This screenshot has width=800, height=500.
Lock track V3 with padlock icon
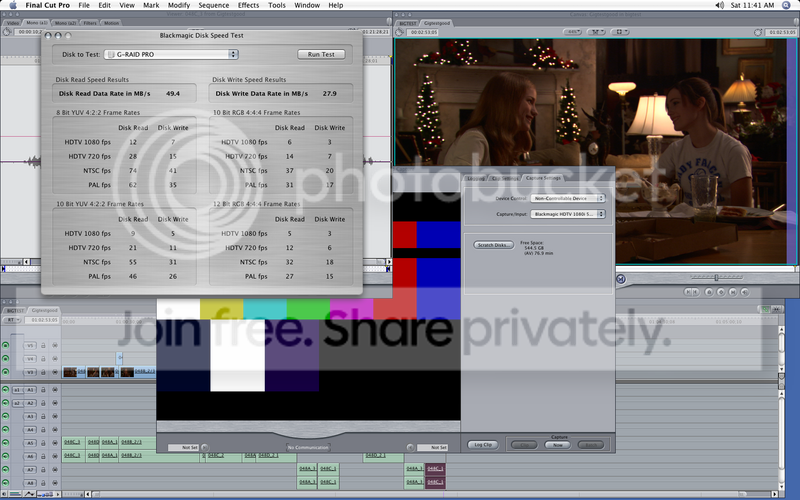[43, 372]
